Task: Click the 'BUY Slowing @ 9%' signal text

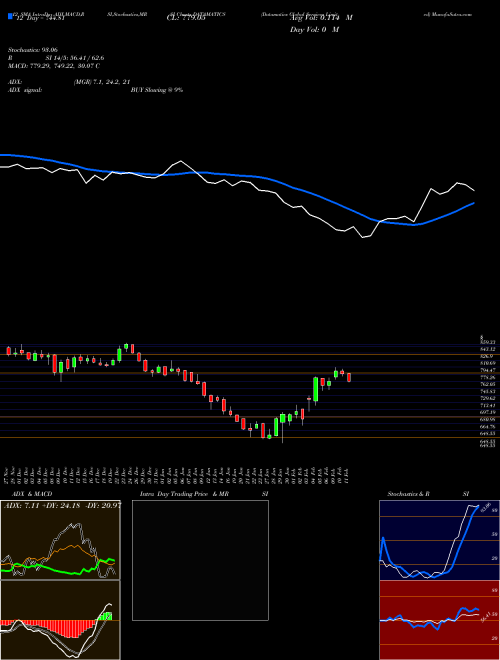Action: click(157, 90)
